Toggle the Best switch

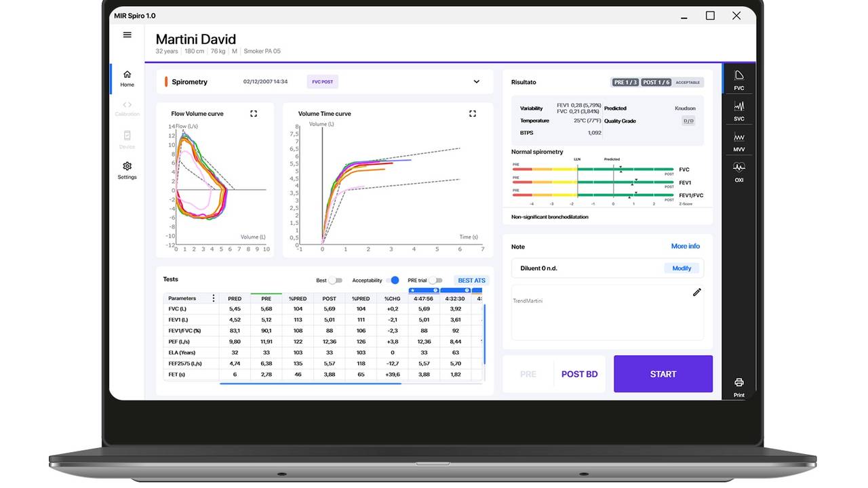tap(335, 281)
